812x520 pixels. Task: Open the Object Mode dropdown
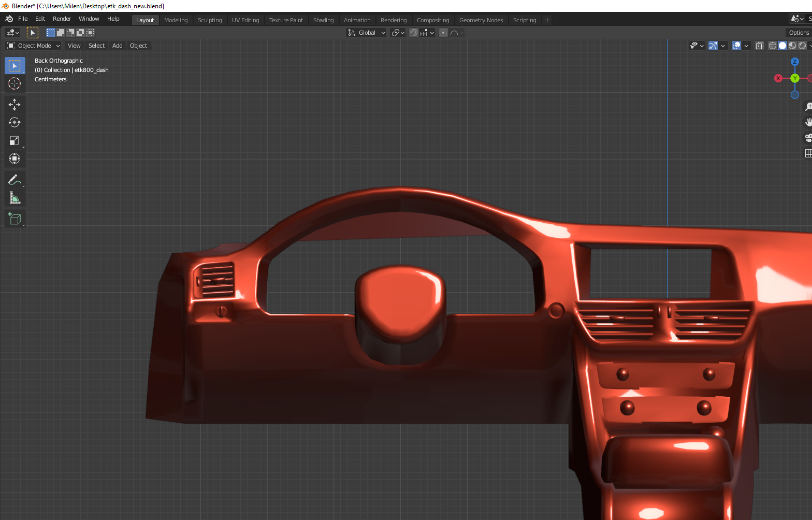34,46
